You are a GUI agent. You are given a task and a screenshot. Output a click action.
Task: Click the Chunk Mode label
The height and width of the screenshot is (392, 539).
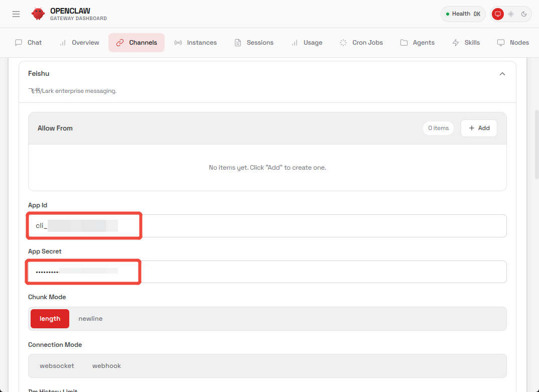point(47,297)
